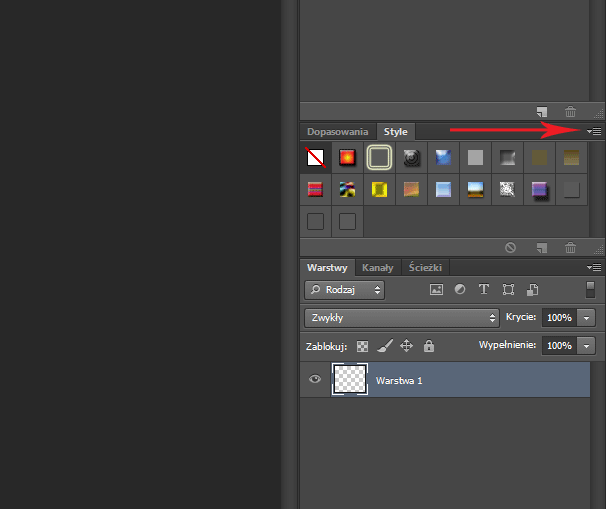606x509 pixels.
Task: Lock all with padlock icon
Action: (x=429, y=346)
